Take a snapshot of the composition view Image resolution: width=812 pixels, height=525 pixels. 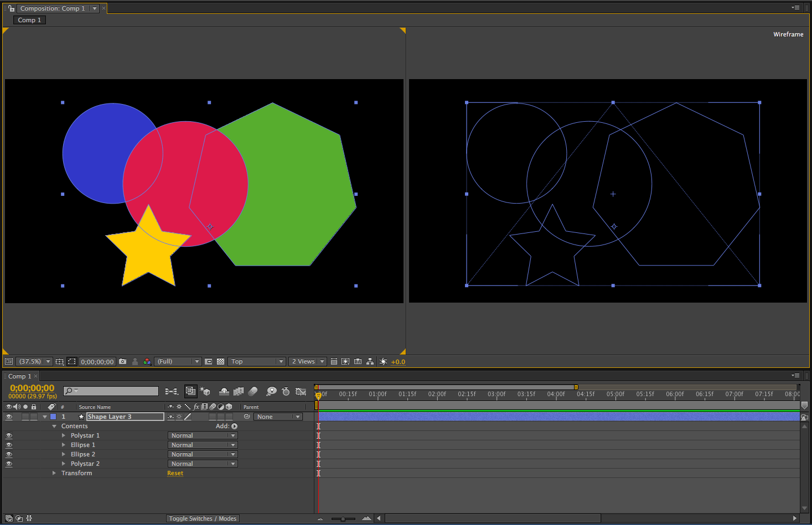(122, 361)
